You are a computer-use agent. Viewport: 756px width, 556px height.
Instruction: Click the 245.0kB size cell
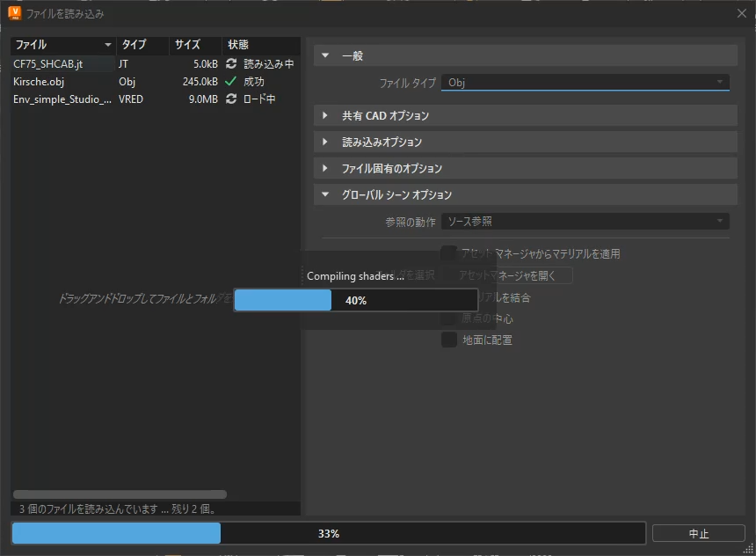(200, 82)
